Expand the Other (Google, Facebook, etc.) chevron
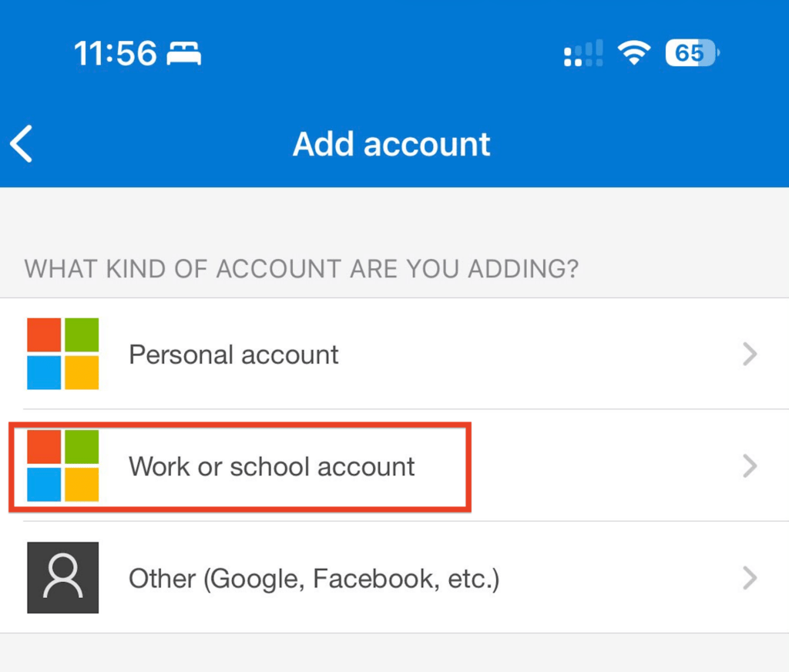The height and width of the screenshot is (672, 789). tap(750, 578)
